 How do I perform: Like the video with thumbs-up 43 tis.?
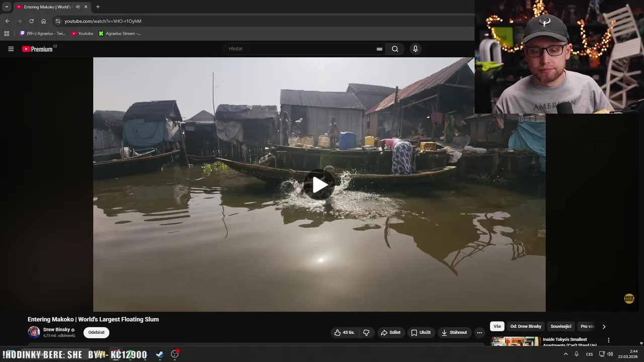point(345,332)
